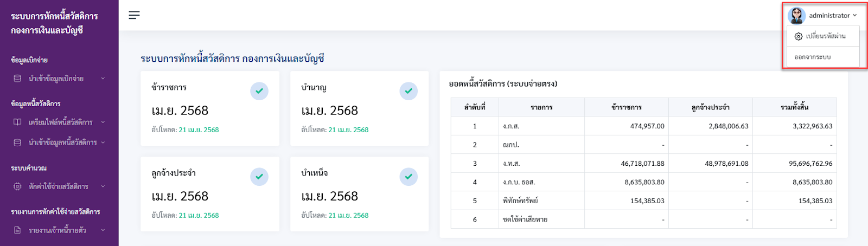Click upload date on ลูกจ้างประจำ card
Image resolution: width=868 pixels, height=246 pixels.
199,216
